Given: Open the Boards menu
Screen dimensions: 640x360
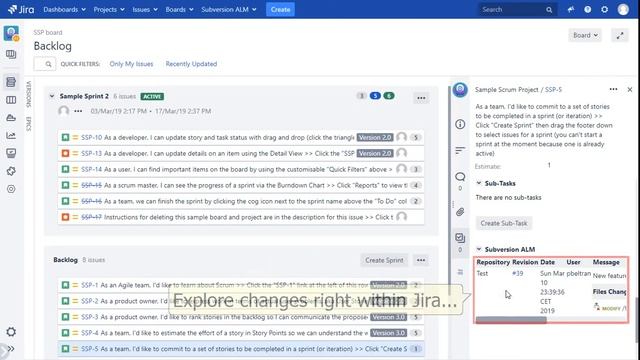Looking at the screenshot, I should (x=179, y=9).
